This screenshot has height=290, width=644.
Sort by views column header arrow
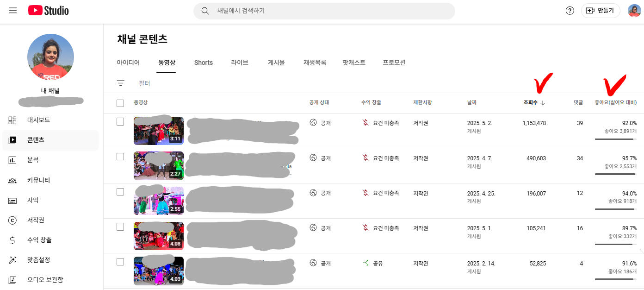543,103
